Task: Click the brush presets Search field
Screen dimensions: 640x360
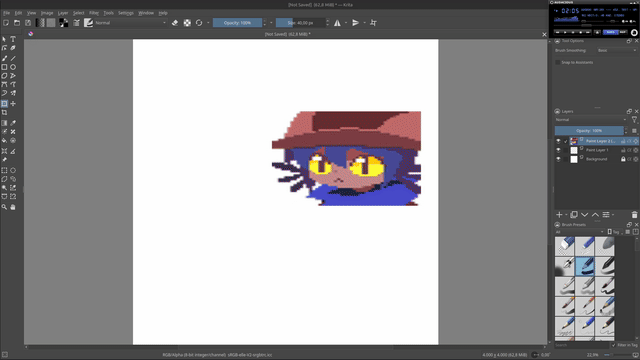Action: (582, 345)
